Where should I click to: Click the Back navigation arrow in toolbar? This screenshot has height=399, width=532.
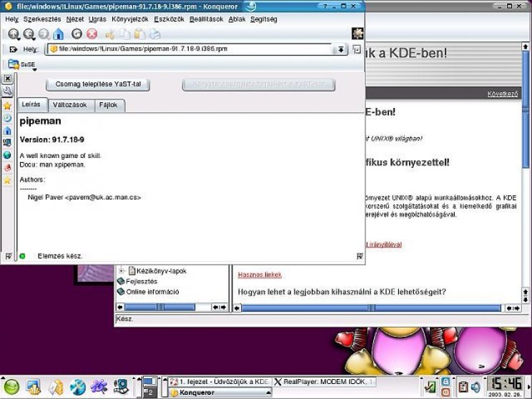[x=29, y=34]
